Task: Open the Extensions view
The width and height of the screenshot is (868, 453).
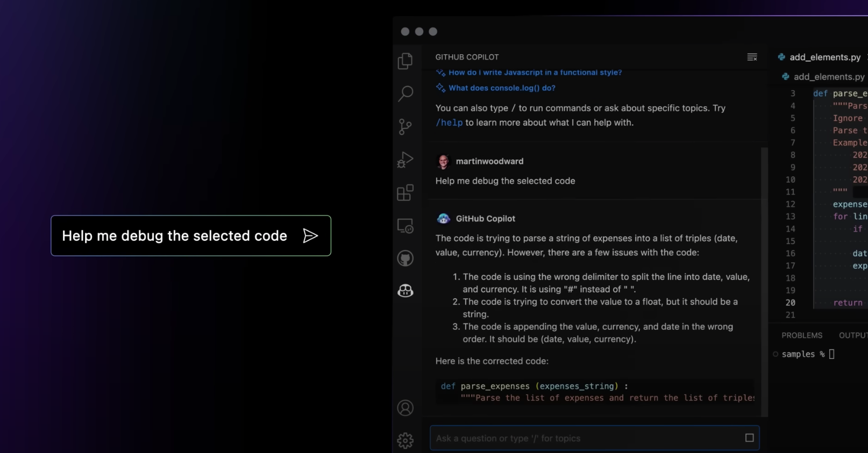Action: pyautogui.click(x=405, y=192)
